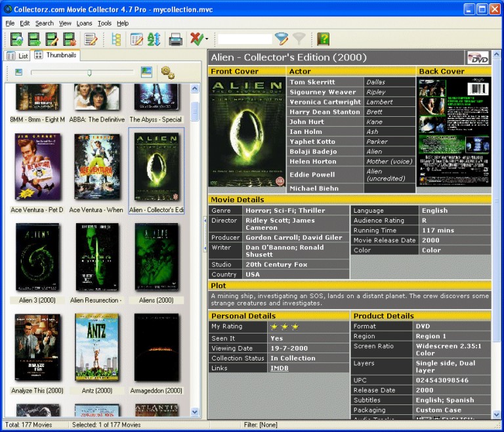Open the View menu

click(65, 23)
